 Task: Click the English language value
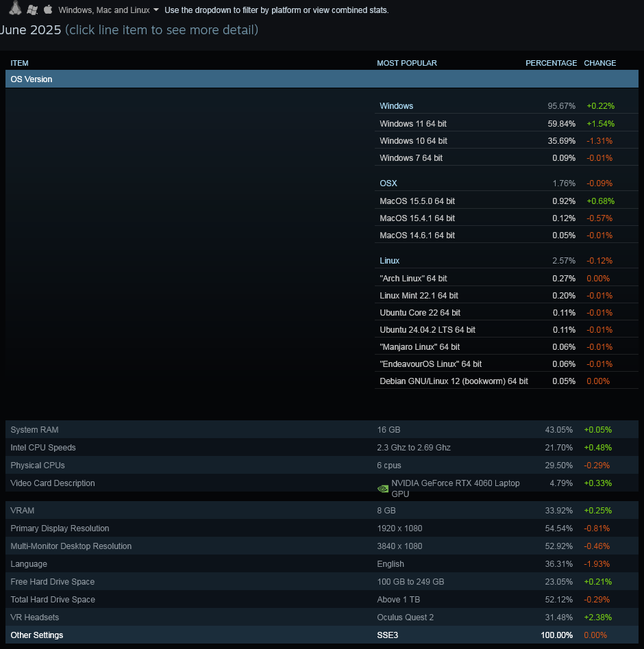pos(390,563)
